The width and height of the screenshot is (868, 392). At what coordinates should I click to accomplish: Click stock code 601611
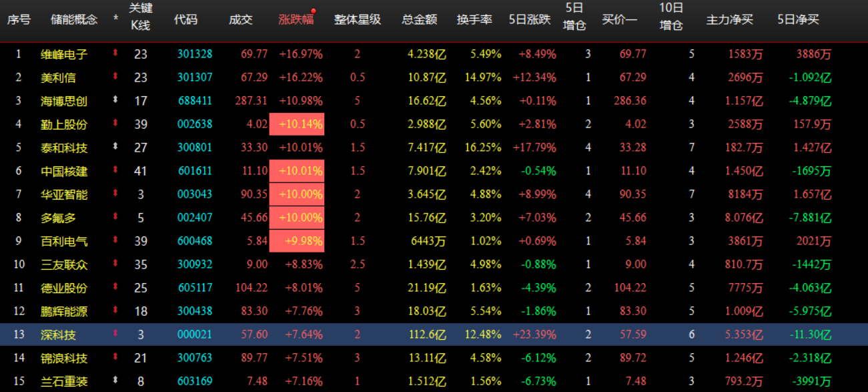(195, 171)
